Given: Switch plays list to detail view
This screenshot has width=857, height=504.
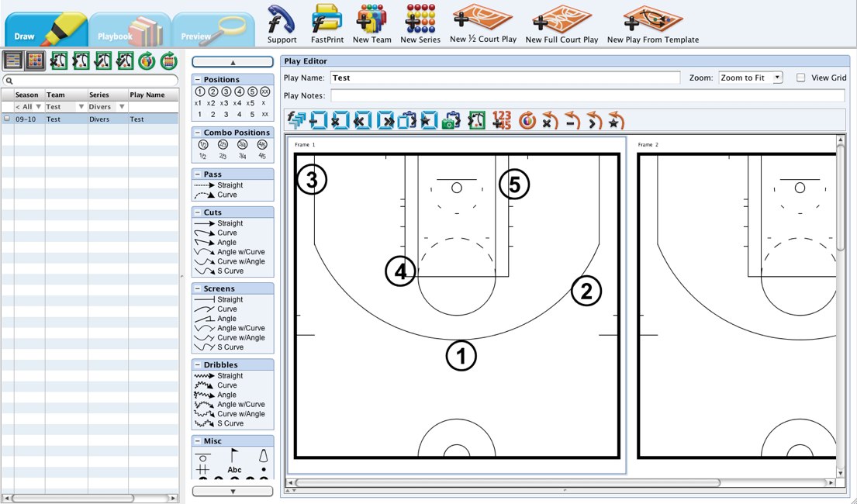Looking at the screenshot, I should [x=12, y=60].
